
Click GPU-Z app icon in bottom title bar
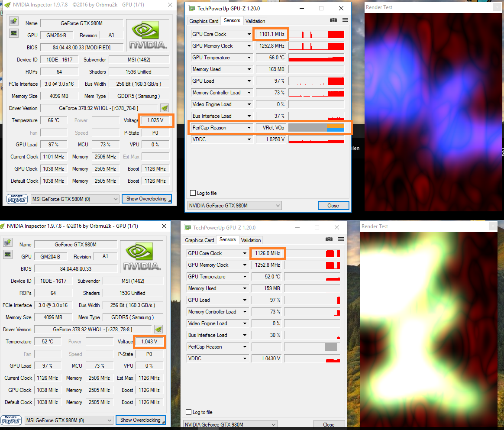coord(187,227)
